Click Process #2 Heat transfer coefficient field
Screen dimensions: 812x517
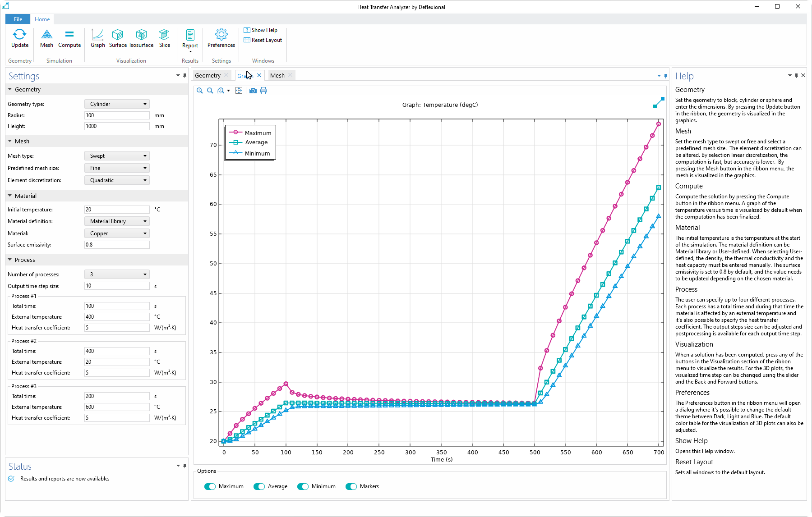coord(117,373)
